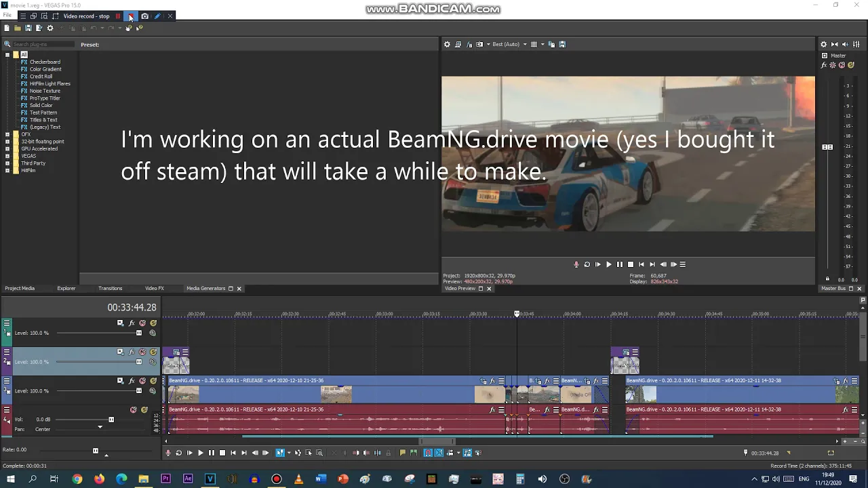Open track motion on video track 2
868x488 pixels.
120,352
